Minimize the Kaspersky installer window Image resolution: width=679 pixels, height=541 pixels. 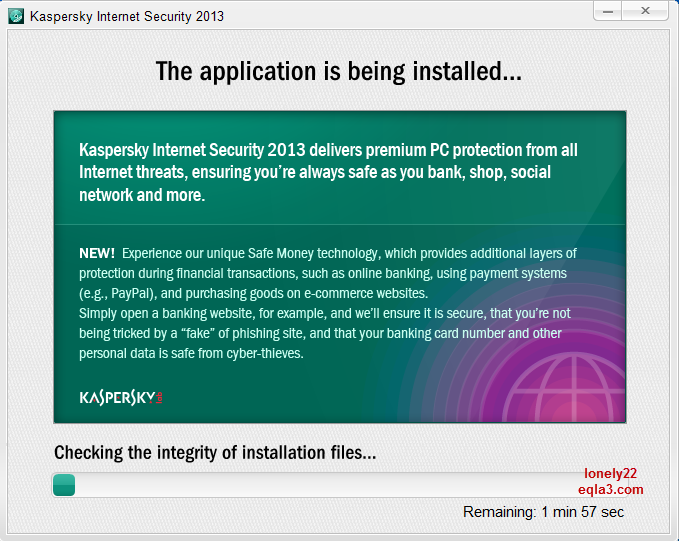pyautogui.click(x=608, y=11)
